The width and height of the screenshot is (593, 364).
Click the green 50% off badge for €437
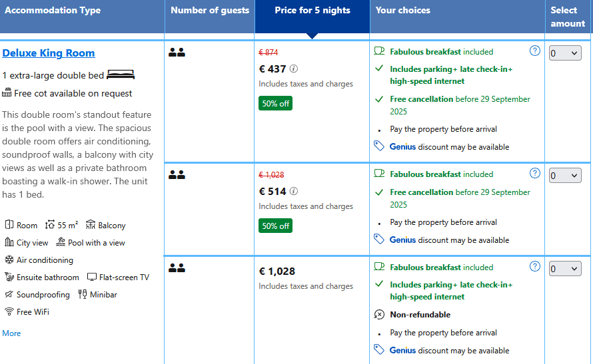pyautogui.click(x=275, y=103)
